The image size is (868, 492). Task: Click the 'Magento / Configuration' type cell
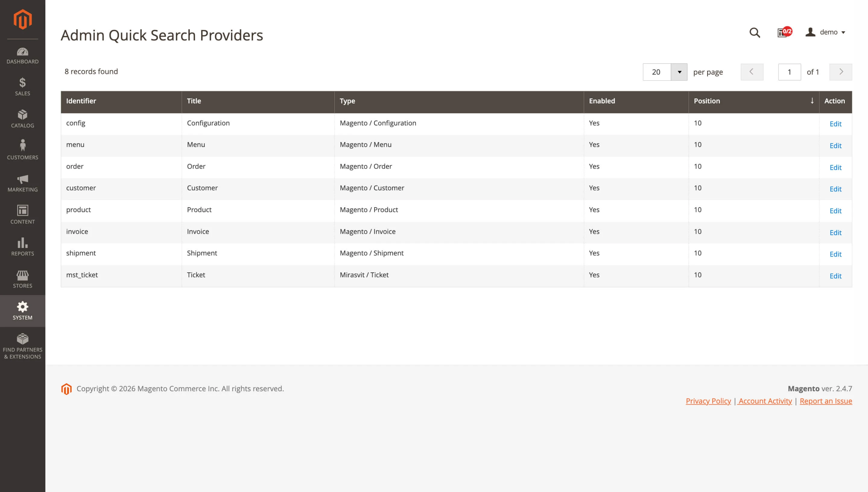click(x=459, y=123)
